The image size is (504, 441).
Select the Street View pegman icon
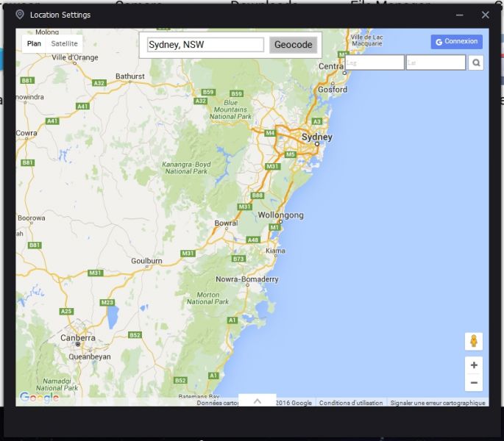[473, 341]
